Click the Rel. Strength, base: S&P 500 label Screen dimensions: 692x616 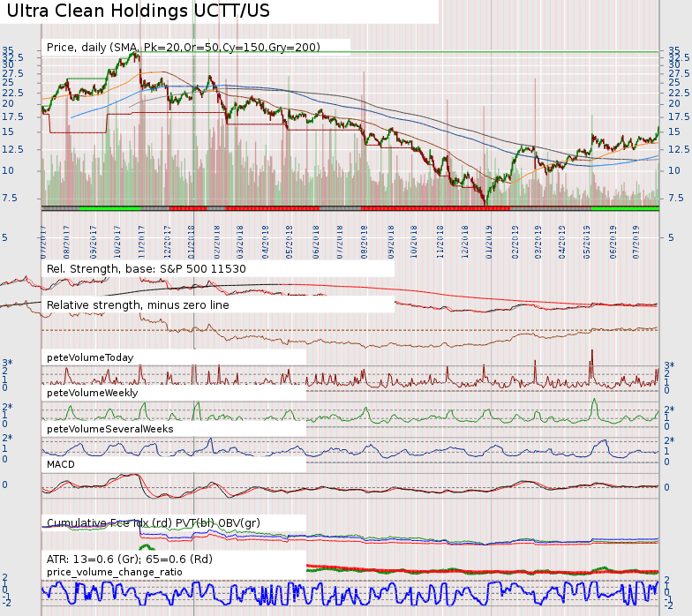[147, 268]
